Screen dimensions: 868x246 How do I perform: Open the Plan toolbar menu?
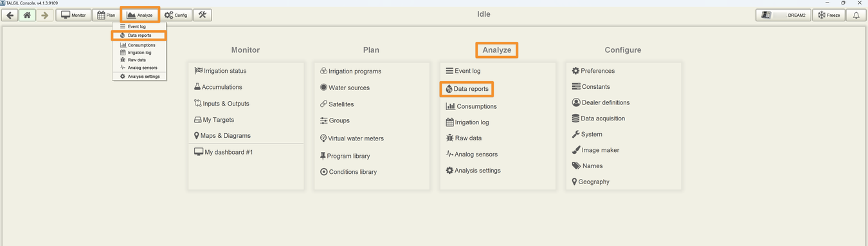tap(106, 15)
